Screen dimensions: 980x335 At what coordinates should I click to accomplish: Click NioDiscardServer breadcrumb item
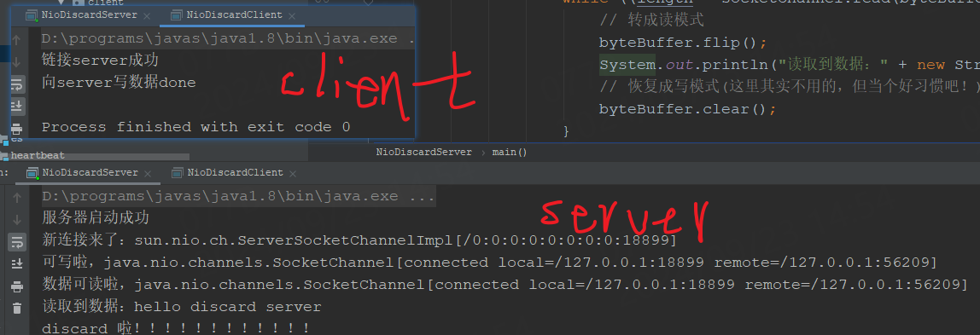(423, 153)
